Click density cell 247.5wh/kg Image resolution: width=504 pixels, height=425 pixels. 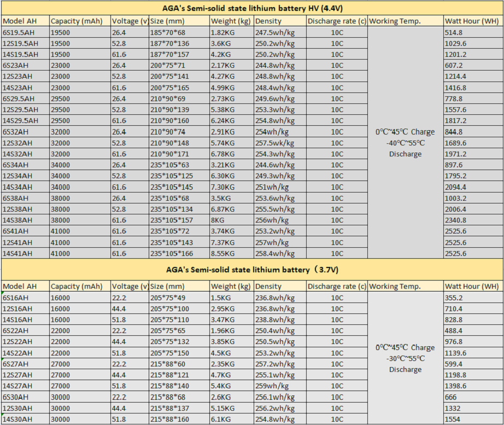(x=280, y=32)
